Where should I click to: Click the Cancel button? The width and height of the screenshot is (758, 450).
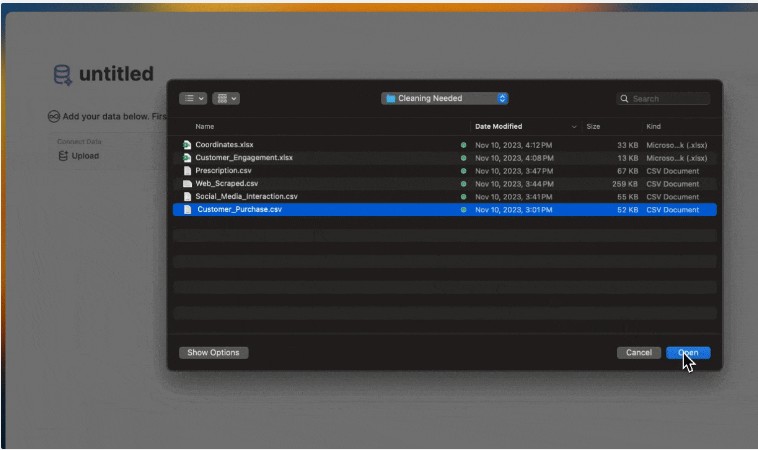point(638,353)
